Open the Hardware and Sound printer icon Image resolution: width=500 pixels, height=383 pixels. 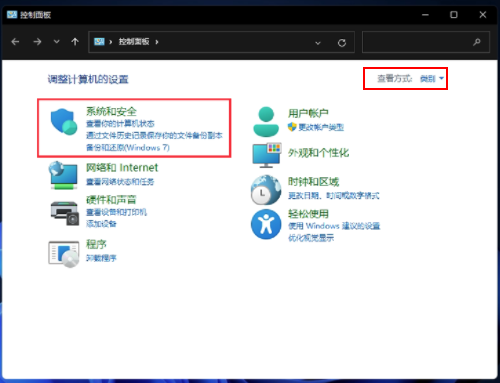65,214
